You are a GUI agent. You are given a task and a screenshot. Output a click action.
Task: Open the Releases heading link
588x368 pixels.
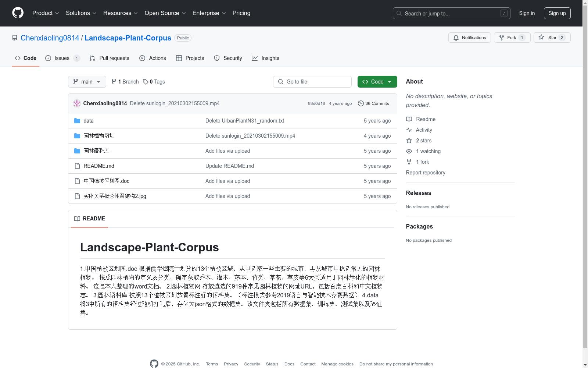click(x=419, y=193)
